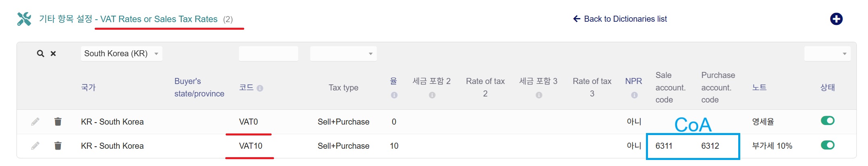Sort by the Buyer's state/province header

pos(199,87)
